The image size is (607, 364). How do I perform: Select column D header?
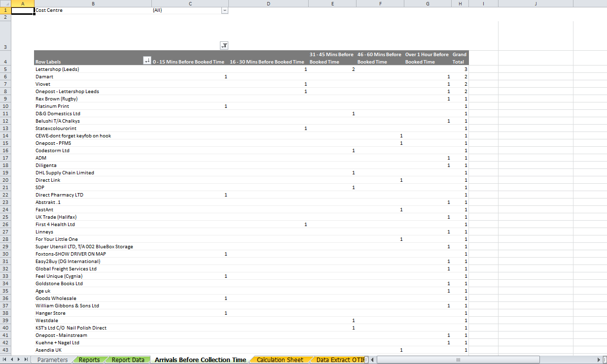(x=269, y=3)
